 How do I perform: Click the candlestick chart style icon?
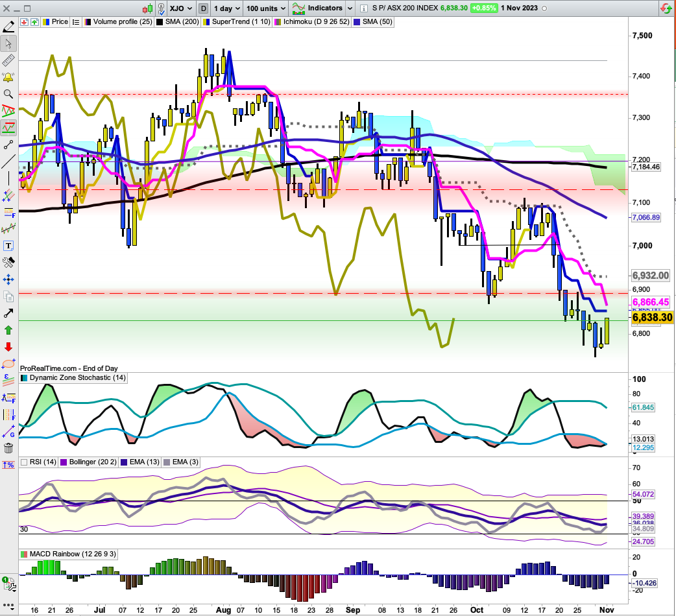pyautogui.click(x=147, y=8)
